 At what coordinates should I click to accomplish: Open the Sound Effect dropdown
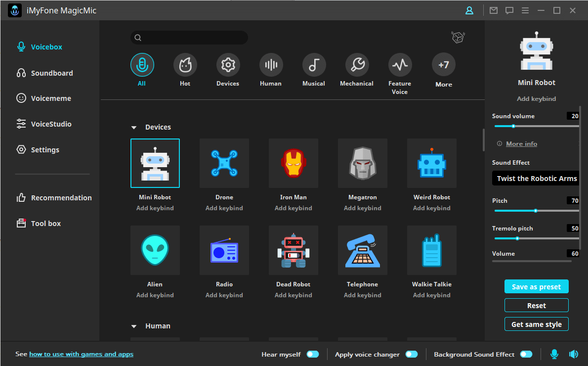point(536,179)
